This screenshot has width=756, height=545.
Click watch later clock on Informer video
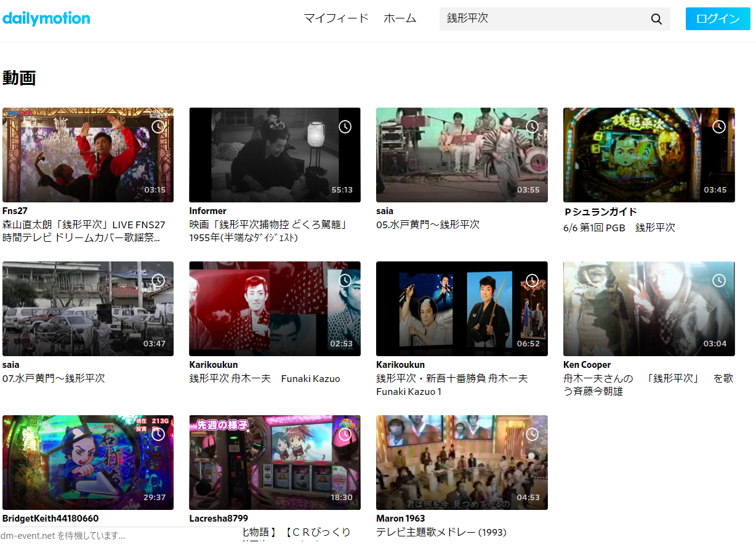click(x=345, y=126)
